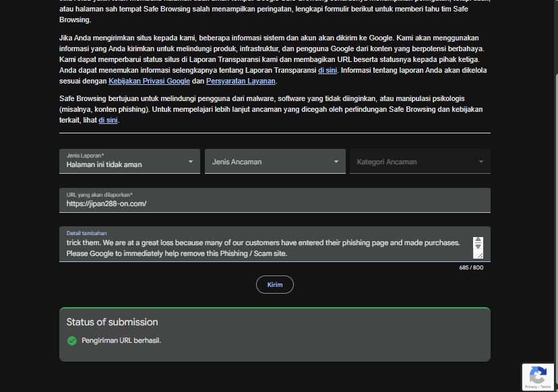This screenshot has width=558, height=392.
Task: Click the 'Pengiriman URL berhasil.' message
Action: pyautogui.click(x=121, y=340)
